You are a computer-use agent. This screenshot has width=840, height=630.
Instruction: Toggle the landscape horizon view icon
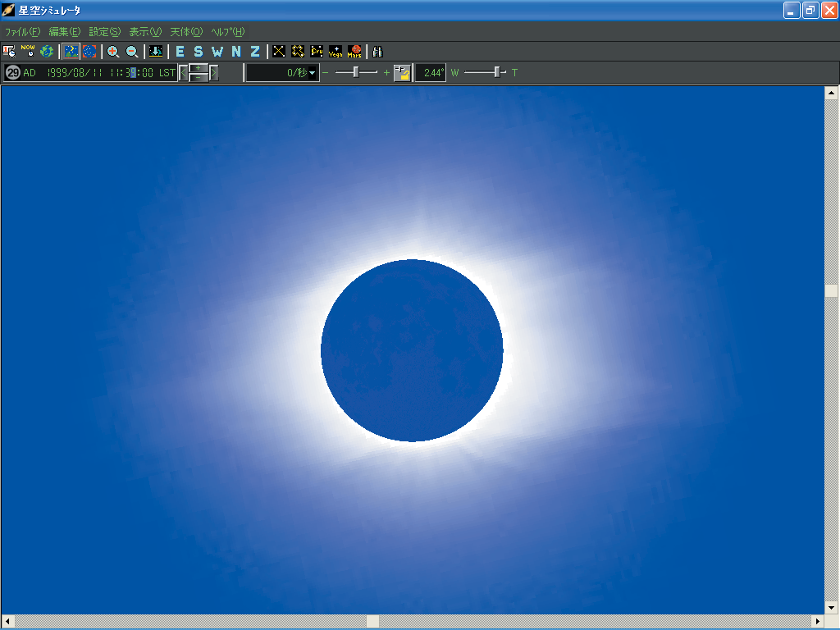[71, 52]
